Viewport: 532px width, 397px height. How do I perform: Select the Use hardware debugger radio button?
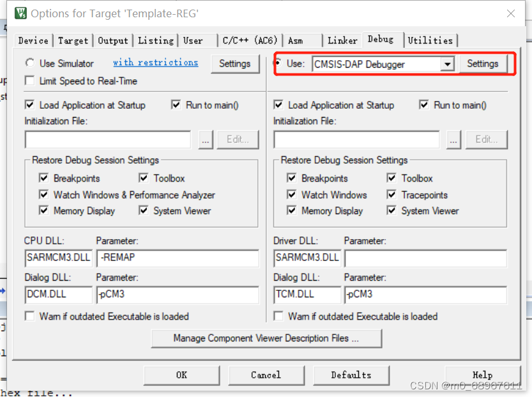(x=278, y=63)
